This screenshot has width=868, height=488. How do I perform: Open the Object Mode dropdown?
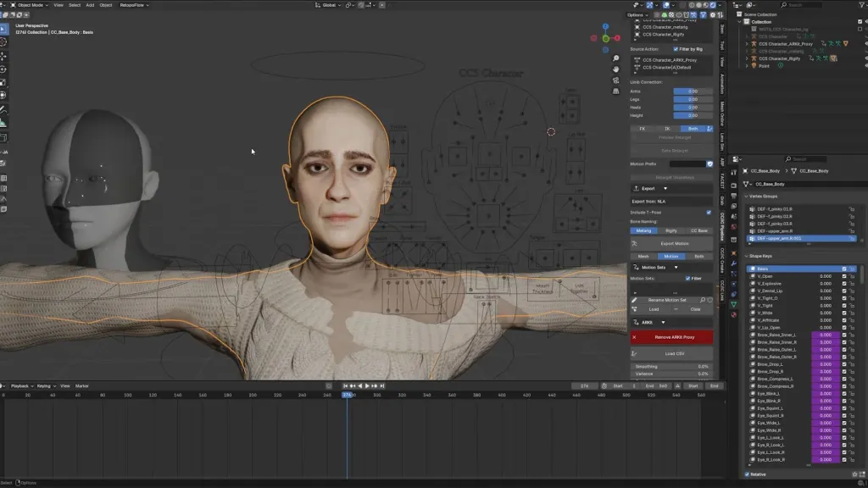[x=29, y=5]
